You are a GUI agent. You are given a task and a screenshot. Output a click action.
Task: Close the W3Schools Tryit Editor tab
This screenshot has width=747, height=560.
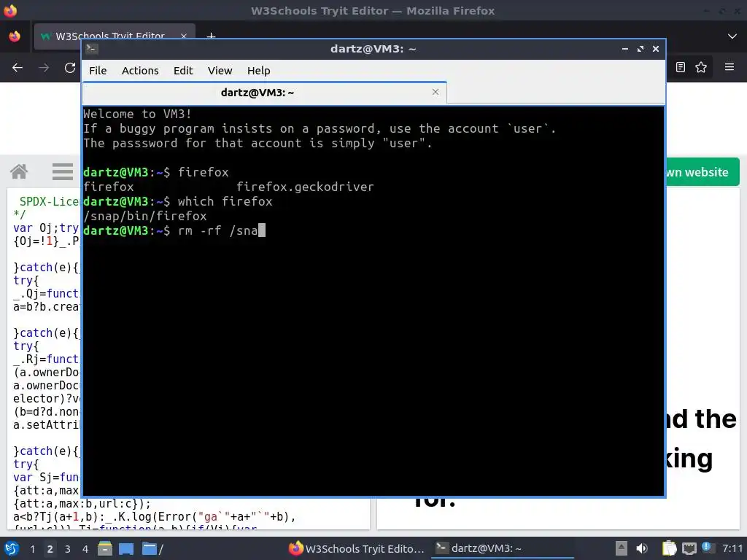pyautogui.click(x=184, y=36)
